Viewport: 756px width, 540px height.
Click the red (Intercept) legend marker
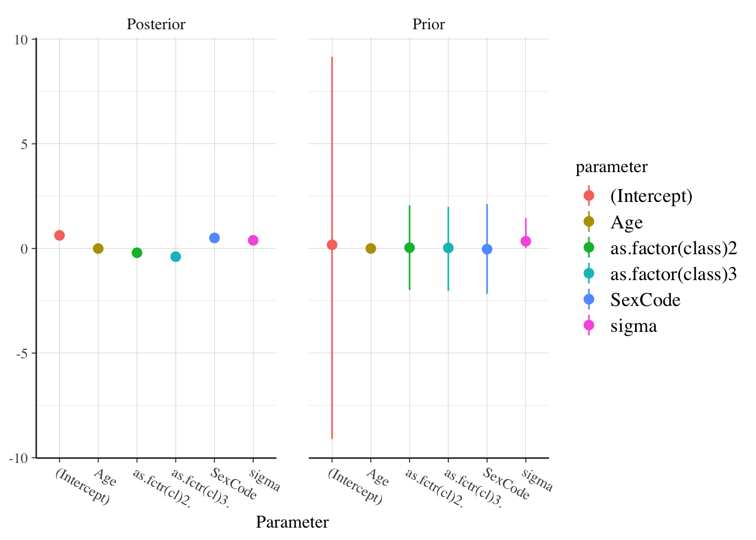[589, 196]
